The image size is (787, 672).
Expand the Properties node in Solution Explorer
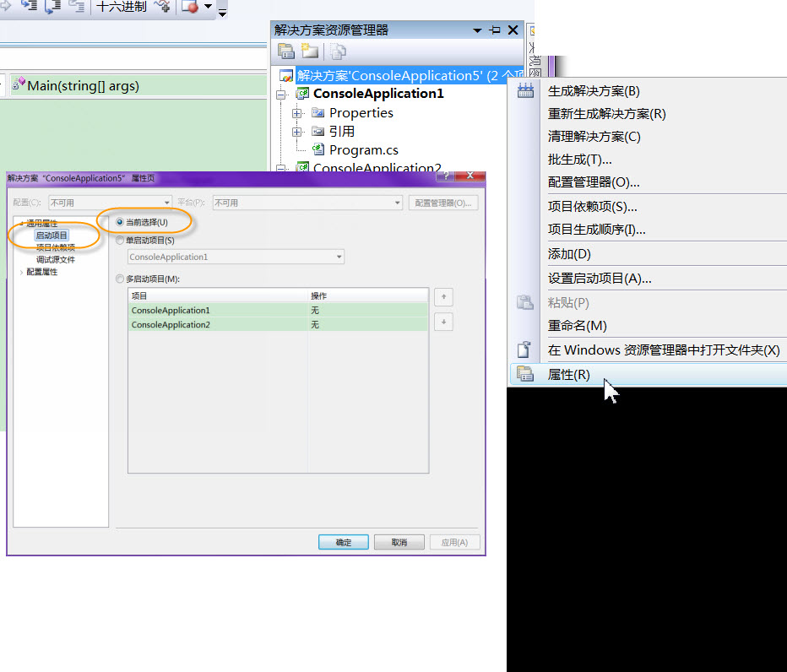[x=297, y=113]
